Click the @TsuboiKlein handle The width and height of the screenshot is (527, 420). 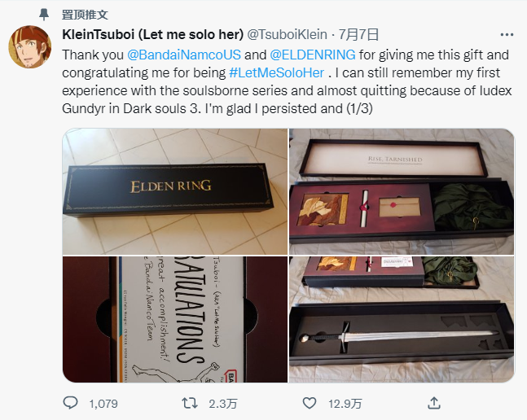(287, 34)
